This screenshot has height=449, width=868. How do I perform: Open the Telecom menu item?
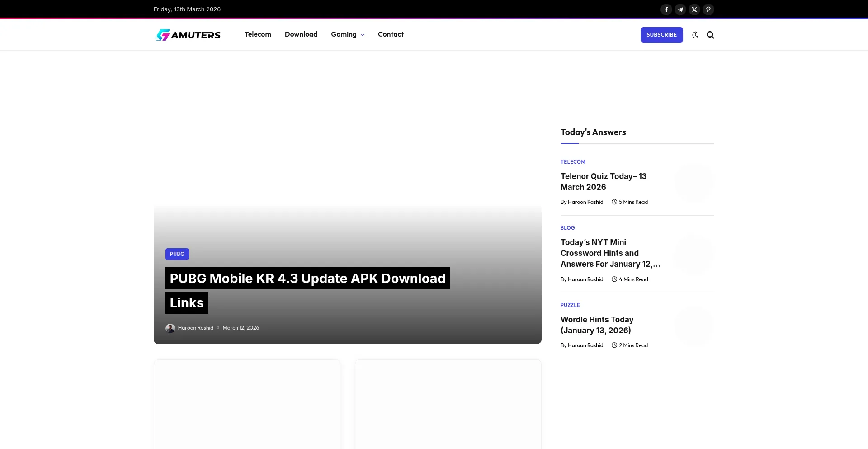pos(258,34)
